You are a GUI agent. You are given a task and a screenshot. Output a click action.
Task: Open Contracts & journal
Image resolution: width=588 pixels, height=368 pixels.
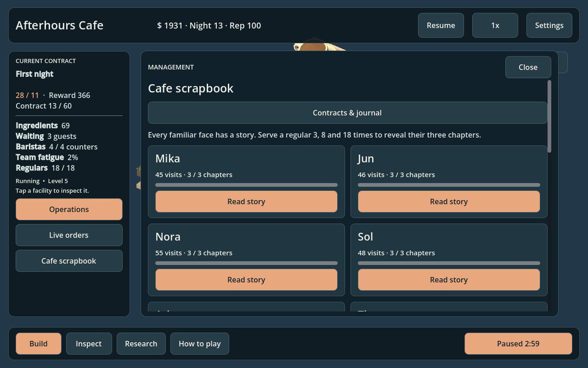[347, 113]
